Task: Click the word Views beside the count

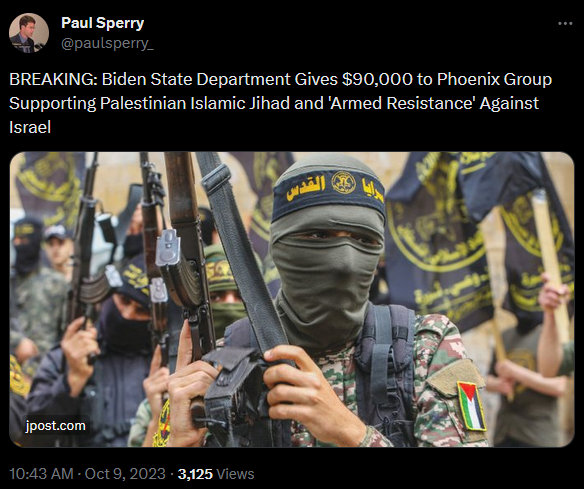Action: point(235,474)
